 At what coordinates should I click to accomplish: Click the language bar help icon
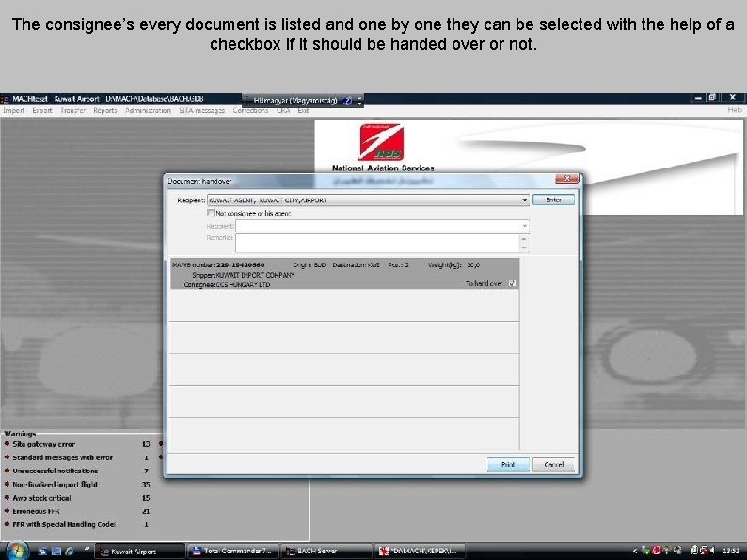[x=347, y=101]
